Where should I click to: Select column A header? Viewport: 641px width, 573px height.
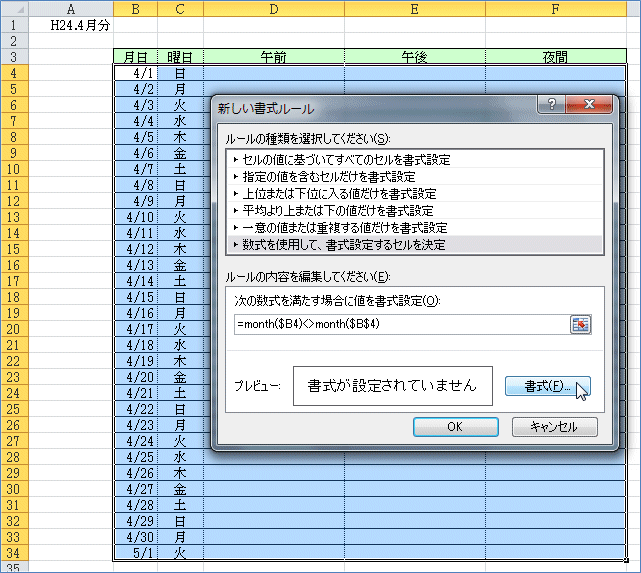[71, 9]
